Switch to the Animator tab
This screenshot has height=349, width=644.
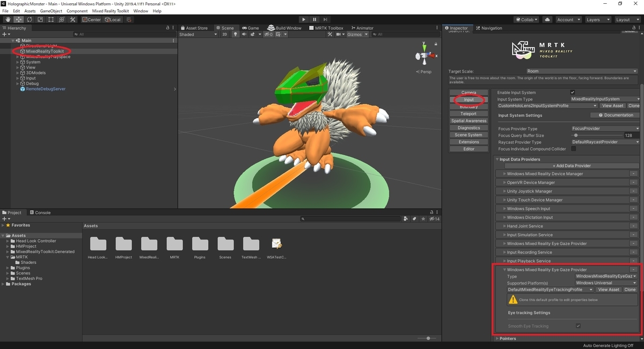pos(362,28)
